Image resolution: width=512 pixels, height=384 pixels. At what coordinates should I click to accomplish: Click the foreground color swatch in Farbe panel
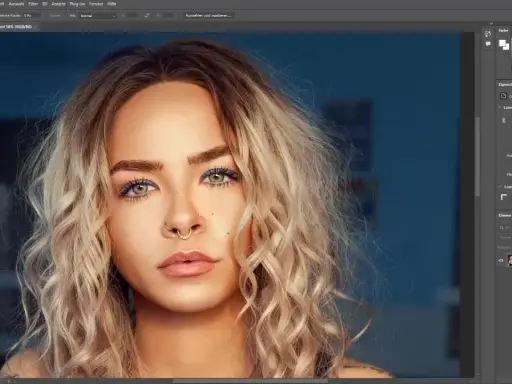(x=502, y=43)
